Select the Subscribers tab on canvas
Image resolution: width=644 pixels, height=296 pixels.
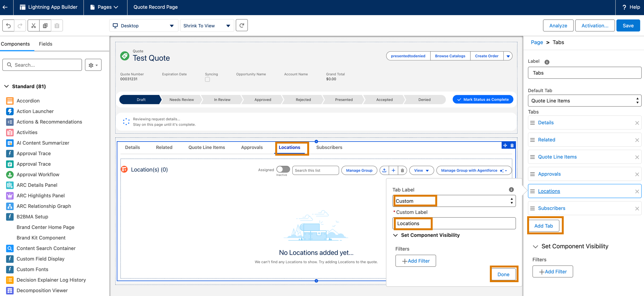pos(329,147)
